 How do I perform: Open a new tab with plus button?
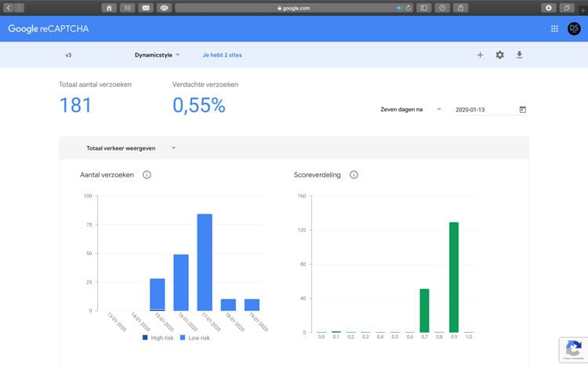(583, 10)
